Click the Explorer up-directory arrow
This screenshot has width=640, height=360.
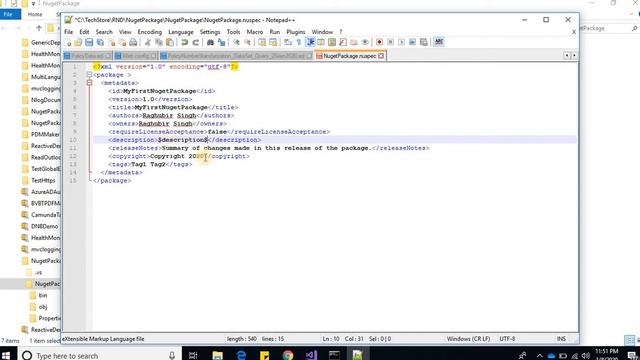[39, 28]
